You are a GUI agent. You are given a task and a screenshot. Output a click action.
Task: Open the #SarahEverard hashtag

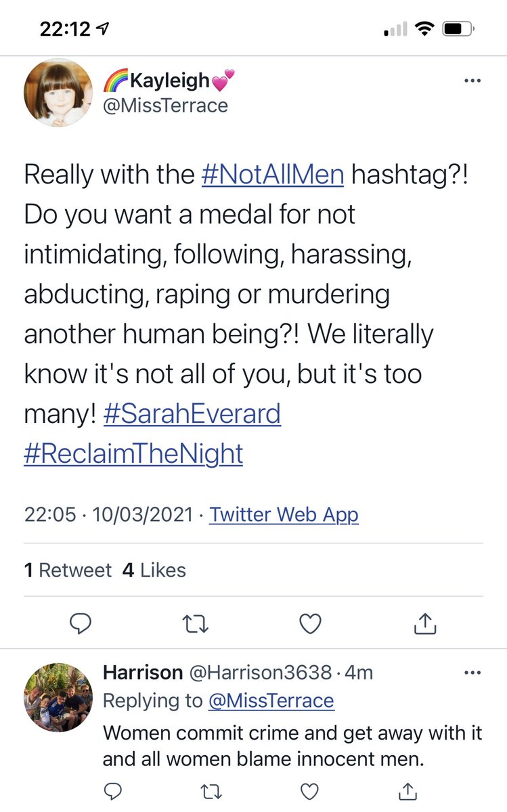pyautogui.click(x=192, y=414)
